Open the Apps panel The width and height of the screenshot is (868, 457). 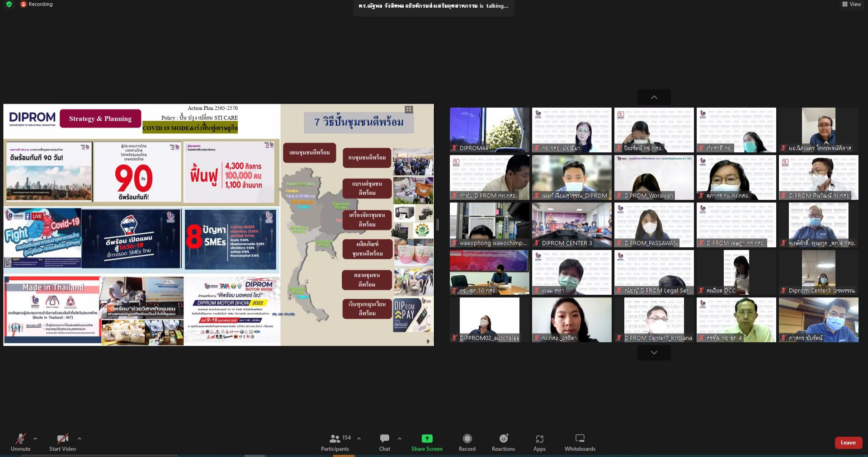pos(539,443)
